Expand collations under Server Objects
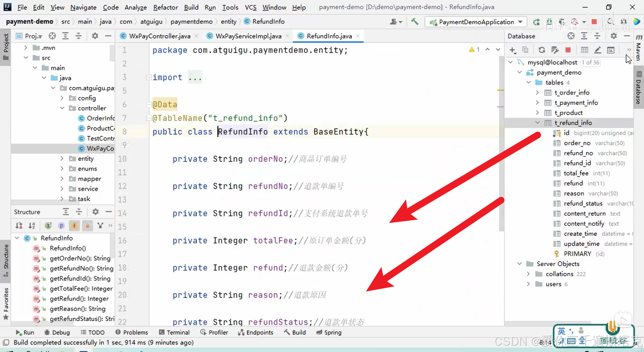 click(528, 274)
